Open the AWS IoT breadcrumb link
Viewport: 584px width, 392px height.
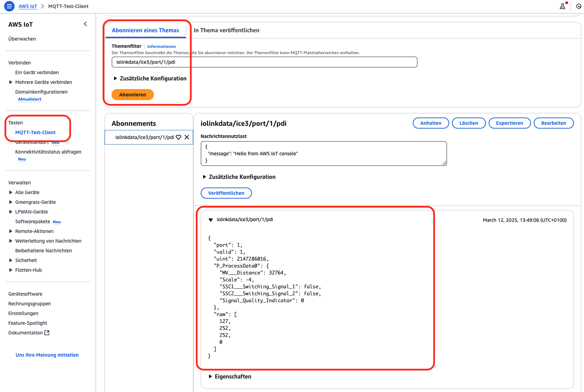28,6
